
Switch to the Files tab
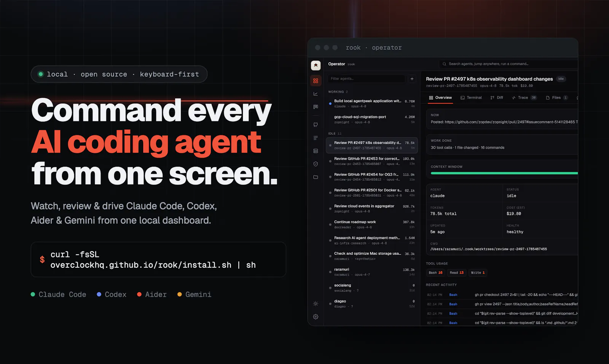(x=556, y=98)
